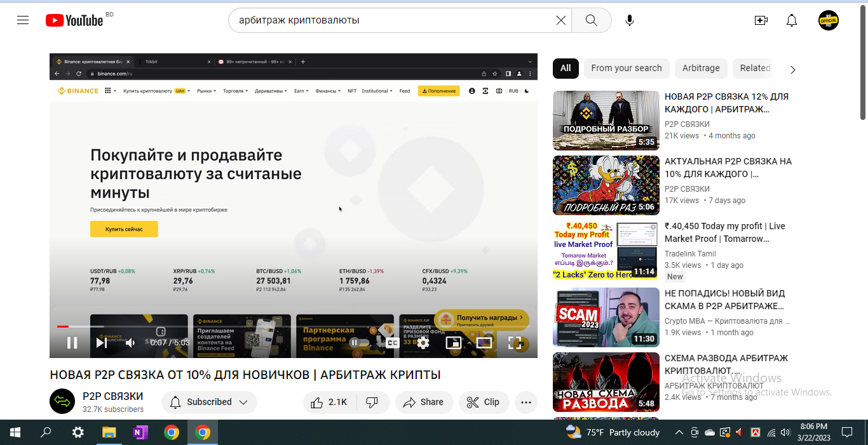Open channel name P2P СВЯЗКИ below video
Viewport: 868px width, 445px height.
point(113,396)
